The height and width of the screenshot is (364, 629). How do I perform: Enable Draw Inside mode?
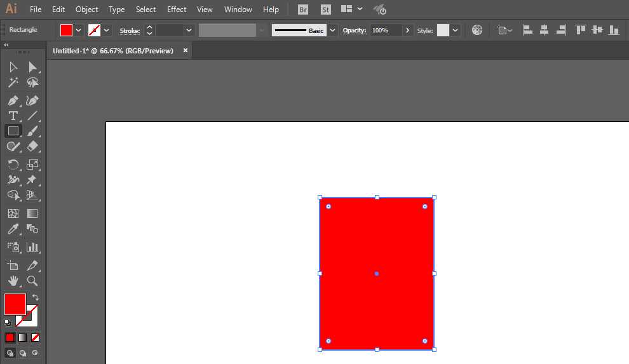point(36,353)
